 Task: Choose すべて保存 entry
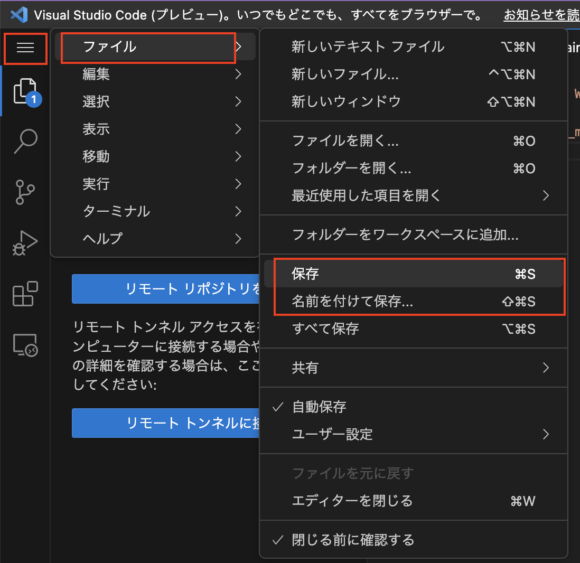tap(414, 329)
